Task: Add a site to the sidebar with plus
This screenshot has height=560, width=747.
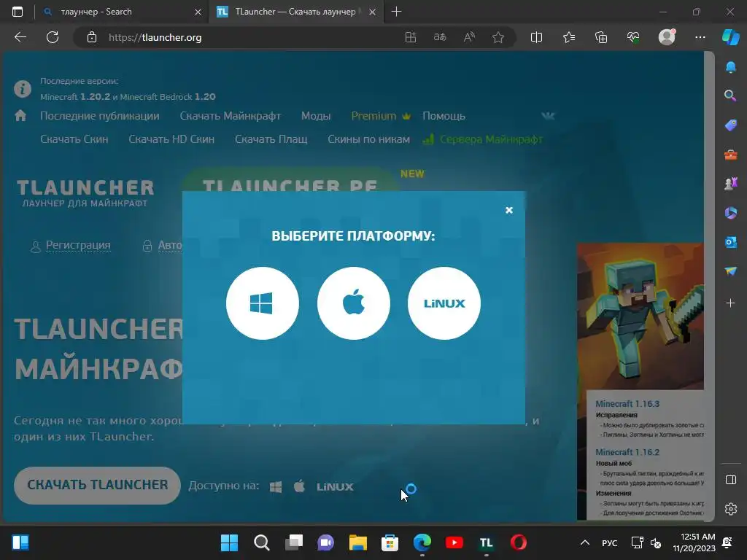Action: (730, 303)
